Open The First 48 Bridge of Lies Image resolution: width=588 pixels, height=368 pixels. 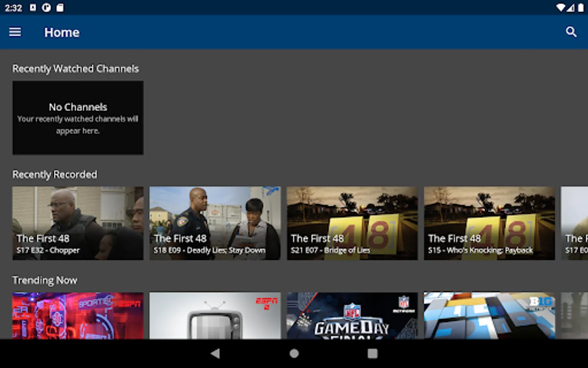point(352,223)
